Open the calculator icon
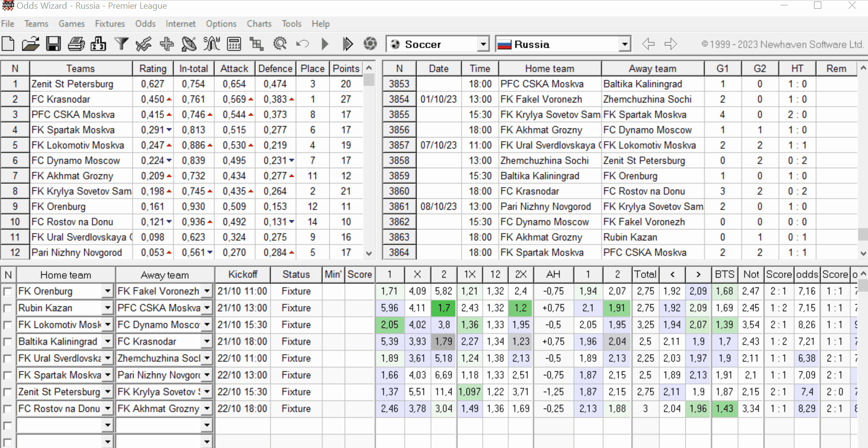 (x=234, y=44)
